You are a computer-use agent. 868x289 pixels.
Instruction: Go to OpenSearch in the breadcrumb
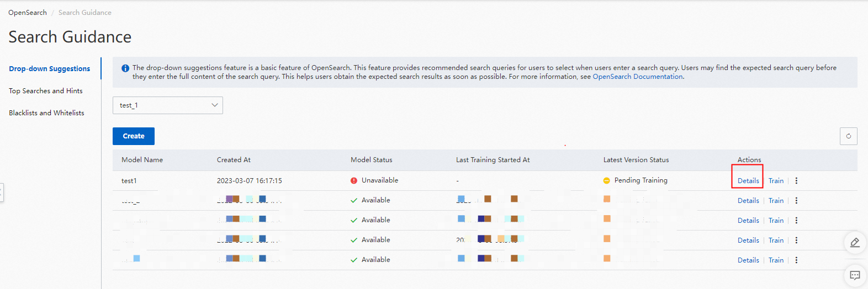click(28, 13)
